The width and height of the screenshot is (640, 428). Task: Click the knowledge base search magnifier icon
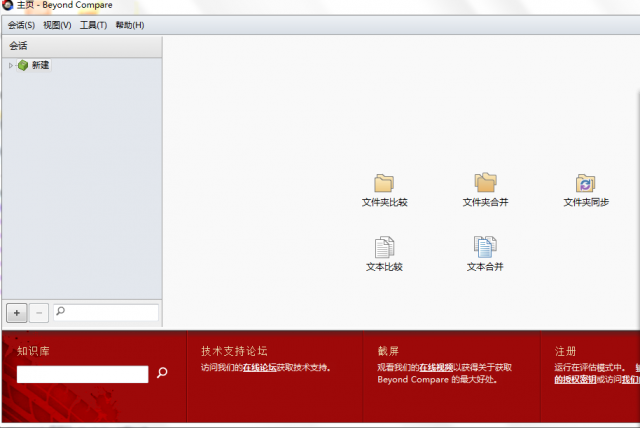click(162, 373)
